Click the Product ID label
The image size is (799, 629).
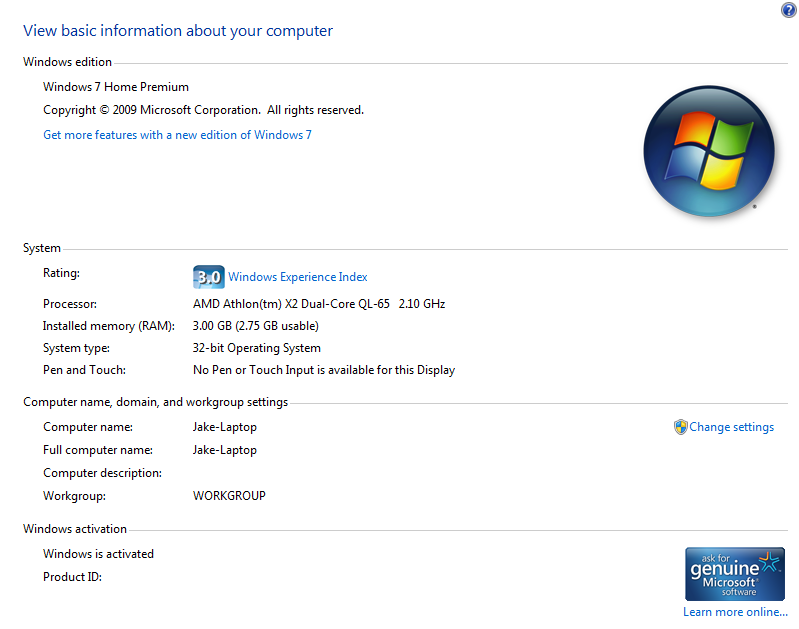point(72,577)
